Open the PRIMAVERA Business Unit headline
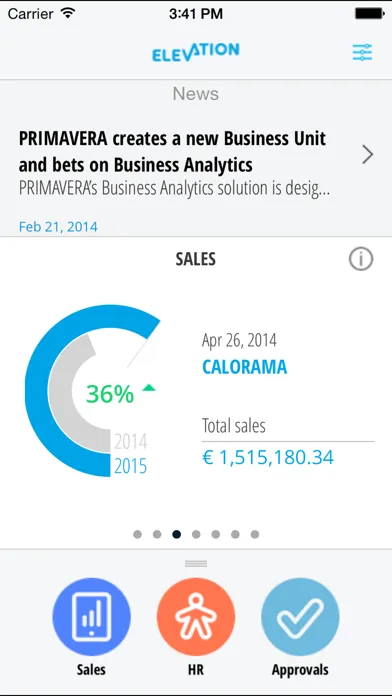This screenshot has width=392, height=696. point(172,152)
